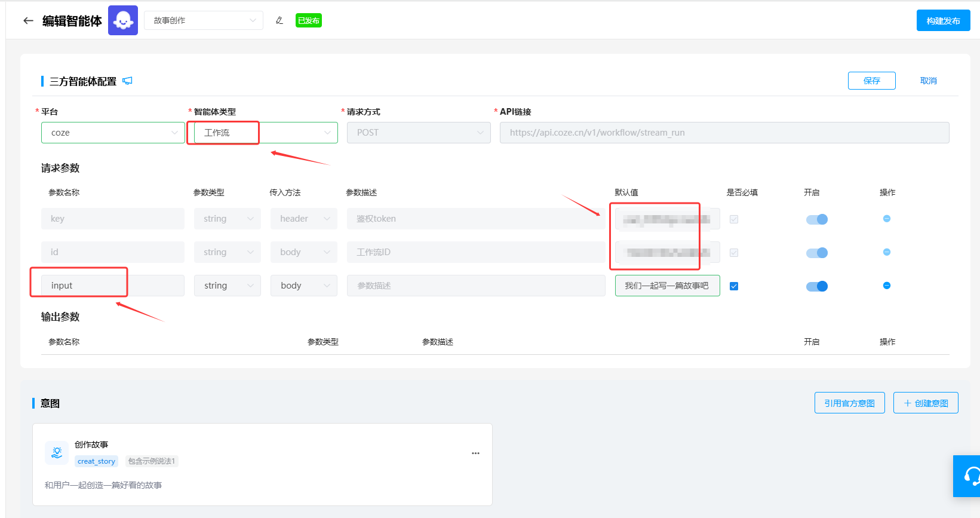
Task: Click the purple ghost agent avatar
Action: point(123,20)
